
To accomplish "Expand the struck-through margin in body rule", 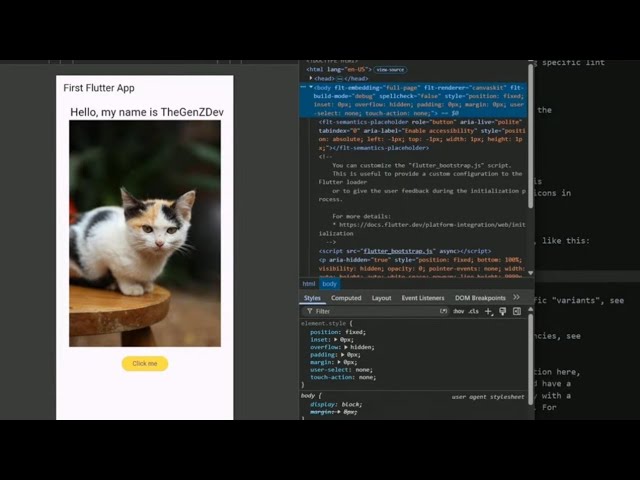I will click(x=339, y=412).
